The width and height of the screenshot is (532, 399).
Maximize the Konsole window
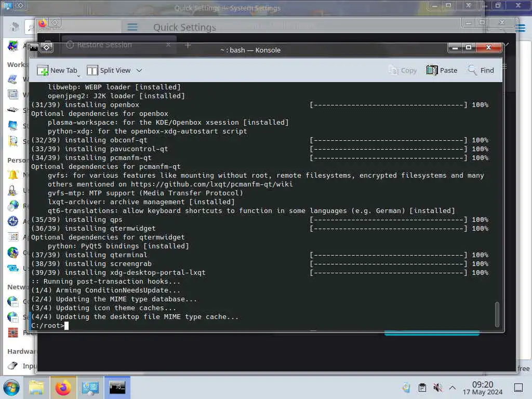click(469, 47)
